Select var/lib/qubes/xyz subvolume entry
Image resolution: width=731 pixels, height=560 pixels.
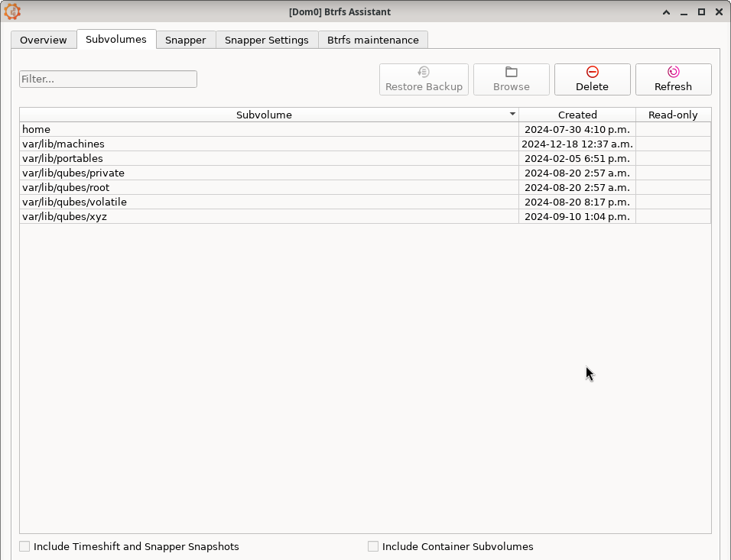[x=268, y=216]
